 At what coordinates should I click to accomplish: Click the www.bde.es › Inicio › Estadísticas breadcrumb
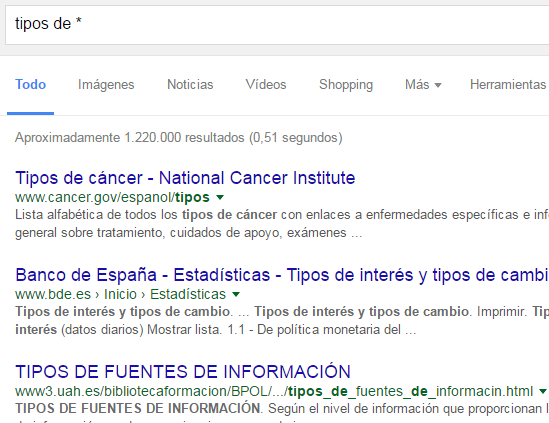(x=120, y=294)
